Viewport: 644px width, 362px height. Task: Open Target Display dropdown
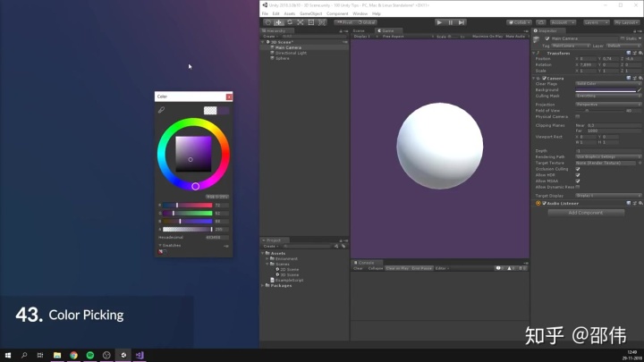point(608,196)
